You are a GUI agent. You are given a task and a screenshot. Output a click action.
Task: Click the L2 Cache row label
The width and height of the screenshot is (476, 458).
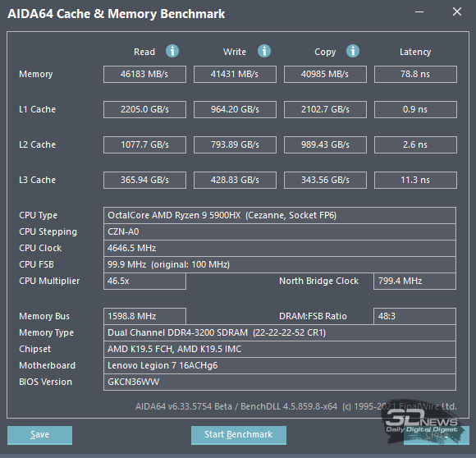(x=37, y=144)
